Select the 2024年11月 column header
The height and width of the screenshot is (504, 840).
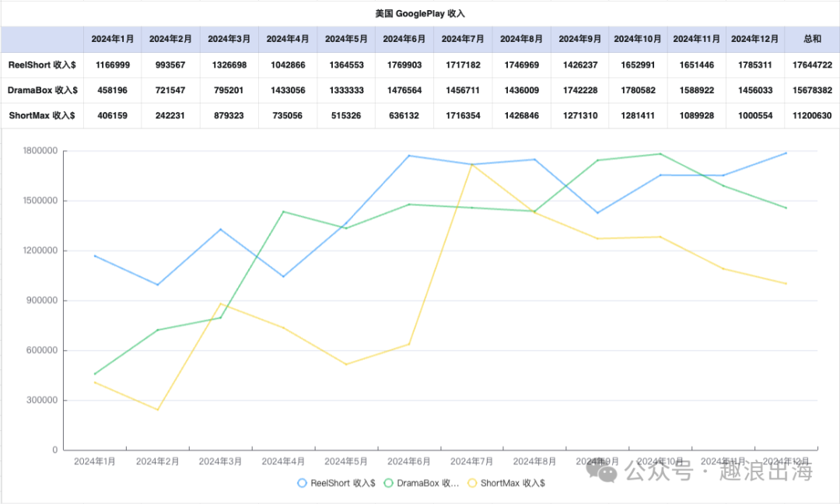coord(696,39)
